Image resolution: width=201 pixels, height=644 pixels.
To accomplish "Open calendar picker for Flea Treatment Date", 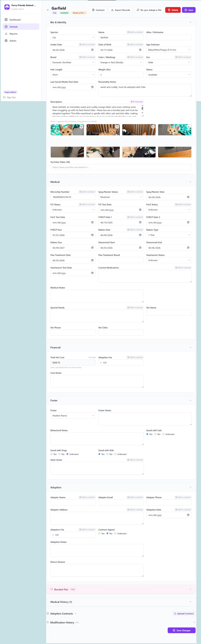I will [x=92, y=260].
